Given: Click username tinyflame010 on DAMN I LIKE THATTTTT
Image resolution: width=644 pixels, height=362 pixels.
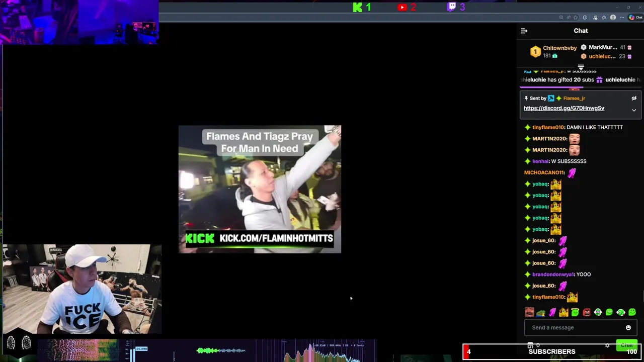Looking at the screenshot, I should click(548, 127).
